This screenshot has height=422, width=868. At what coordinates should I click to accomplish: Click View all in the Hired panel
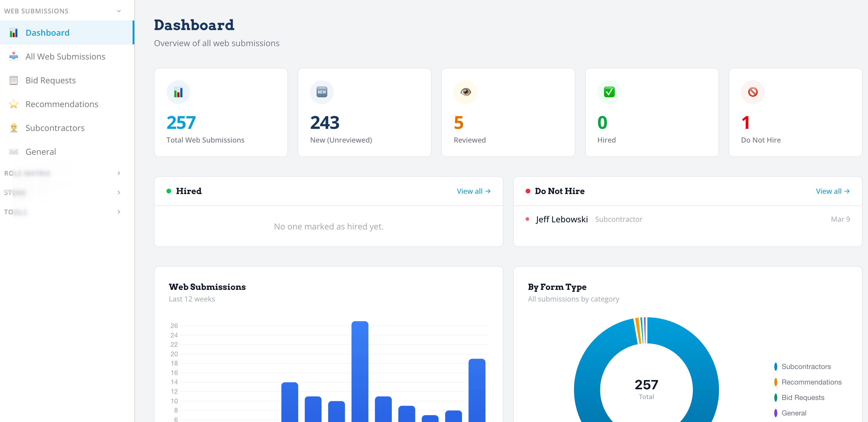tap(474, 191)
